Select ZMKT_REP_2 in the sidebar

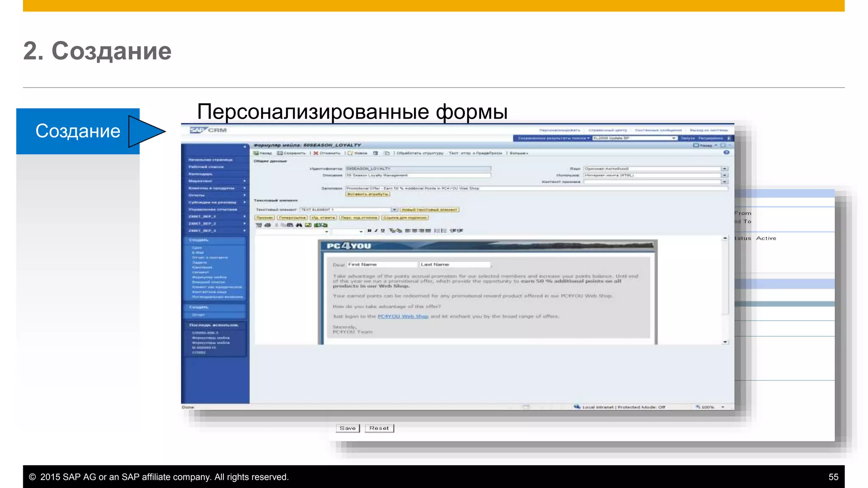(202, 223)
